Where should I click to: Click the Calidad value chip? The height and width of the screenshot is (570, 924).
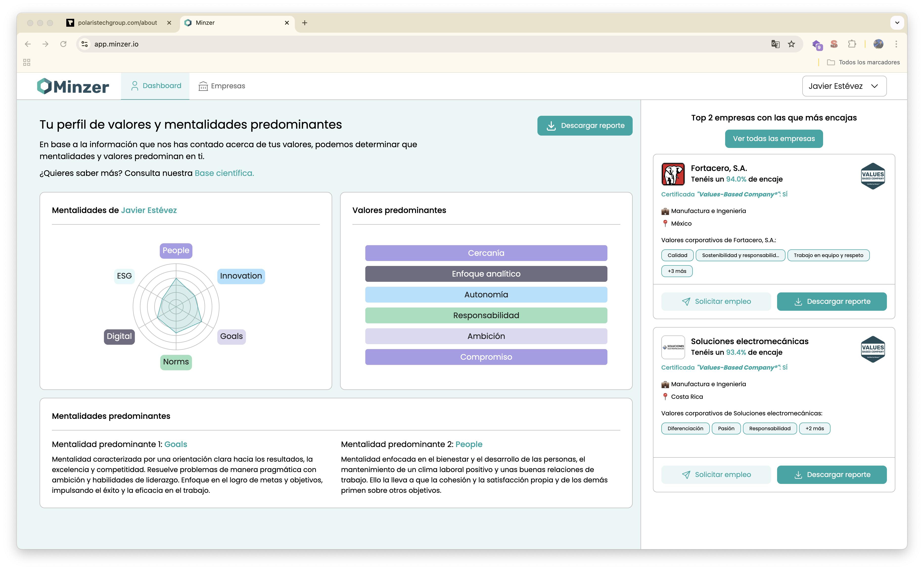click(677, 255)
